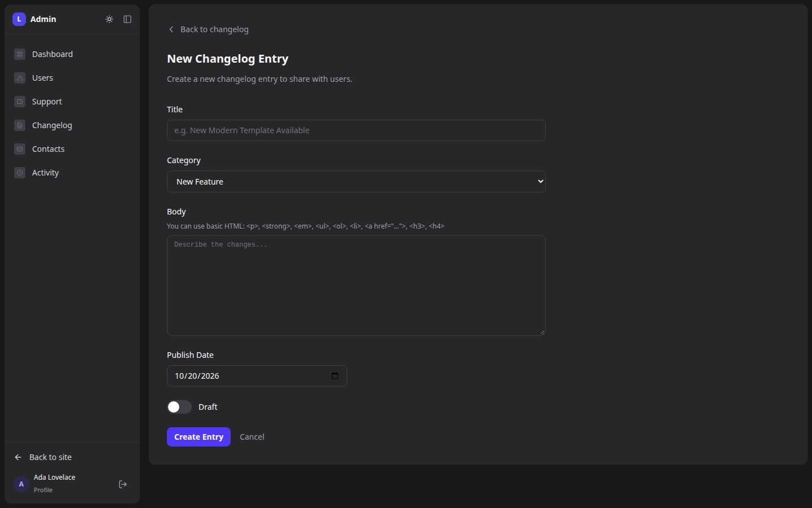This screenshot has width=812, height=508.
Task: Open the Support menu item
Action: click(x=72, y=102)
